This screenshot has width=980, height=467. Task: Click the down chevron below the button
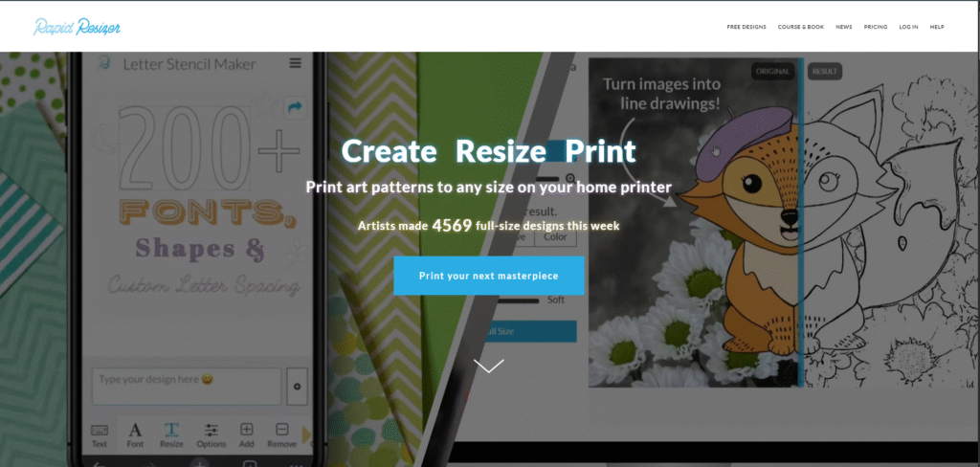[x=489, y=367]
